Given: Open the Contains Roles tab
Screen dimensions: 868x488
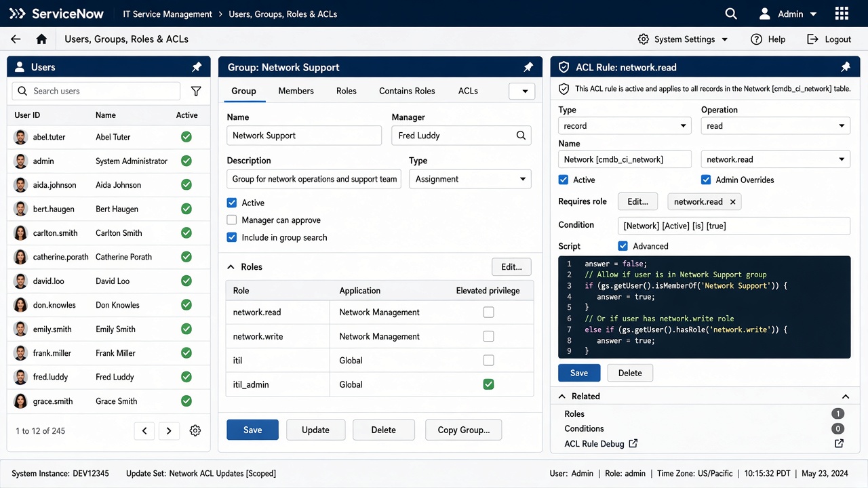Looking at the screenshot, I should (407, 91).
